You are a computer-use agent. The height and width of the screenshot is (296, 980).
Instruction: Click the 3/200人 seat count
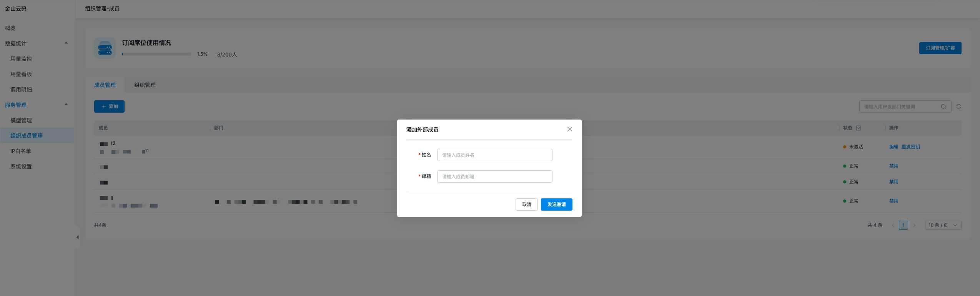tap(227, 55)
